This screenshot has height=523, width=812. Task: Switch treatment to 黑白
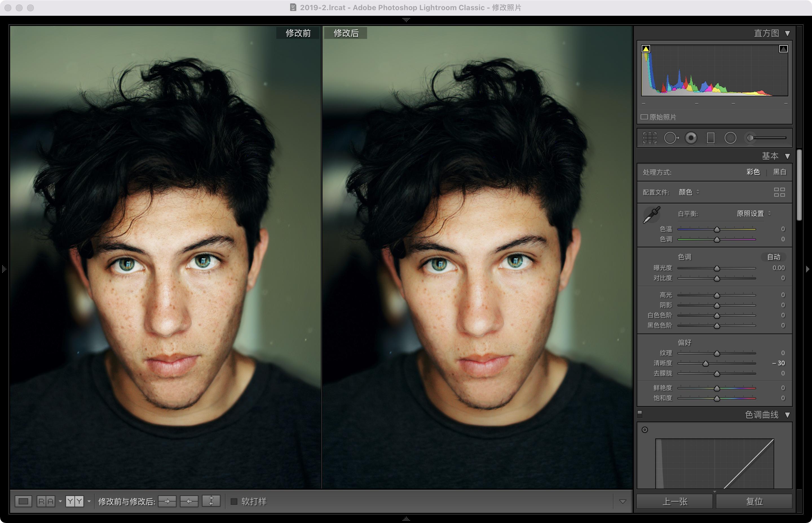(779, 172)
